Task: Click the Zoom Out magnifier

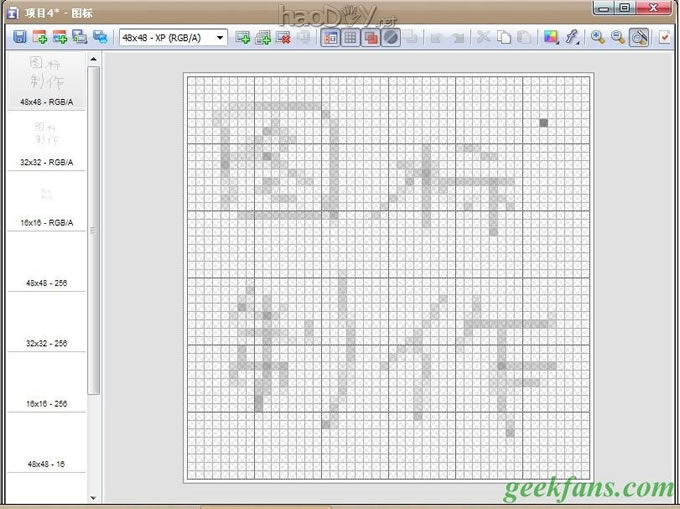Action: click(618, 37)
